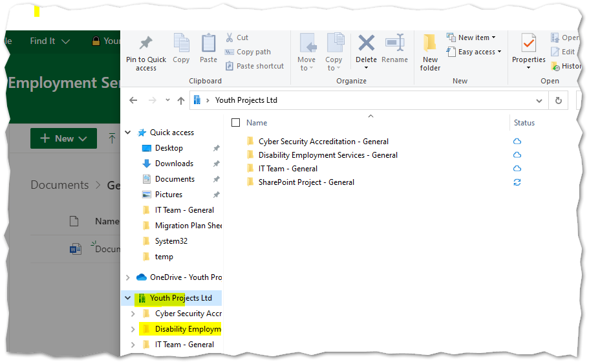Go back with the back arrow
This screenshot has height=364, width=589.
133,100
